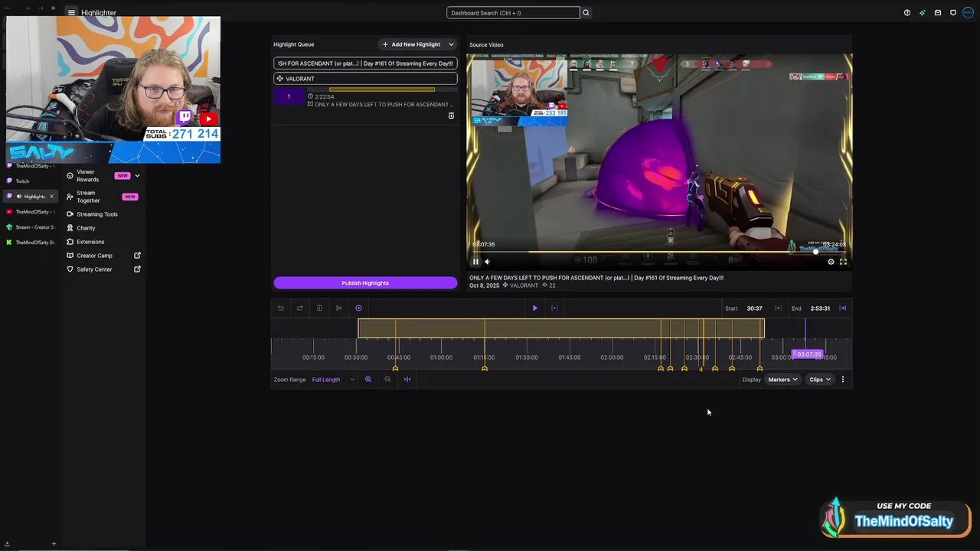
Task: Click Publish Highlights button
Action: click(x=365, y=283)
